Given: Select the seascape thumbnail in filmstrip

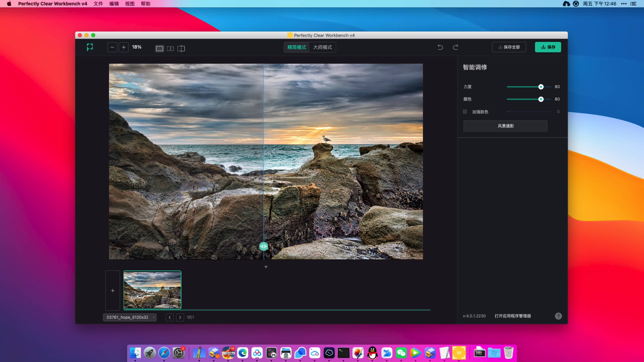Looking at the screenshot, I should pyautogui.click(x=152, y=290).
